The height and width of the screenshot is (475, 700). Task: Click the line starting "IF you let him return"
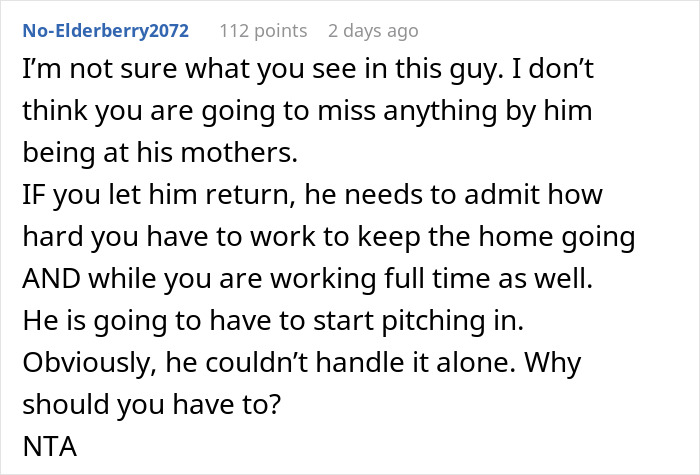coord(312,195)
